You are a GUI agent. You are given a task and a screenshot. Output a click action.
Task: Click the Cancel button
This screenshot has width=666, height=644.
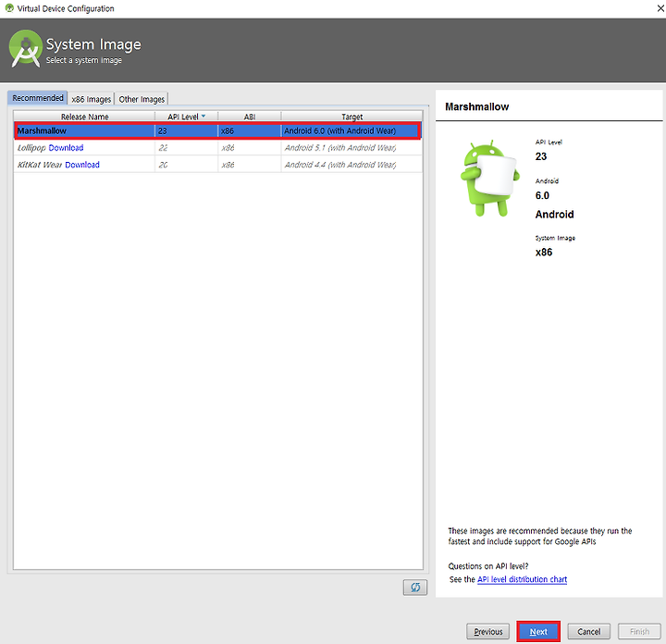pyautogui.click(x=588, y=632)
